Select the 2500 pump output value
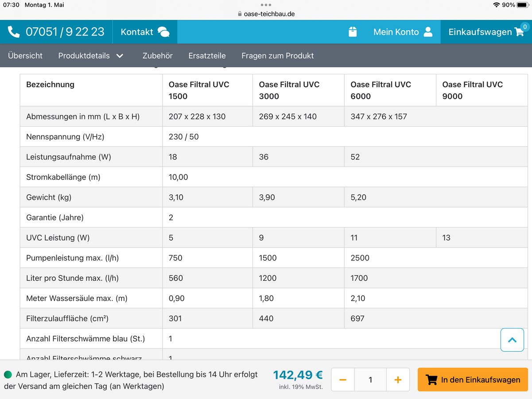This screenshot has width=532, height=399. (x=360, y=258)
